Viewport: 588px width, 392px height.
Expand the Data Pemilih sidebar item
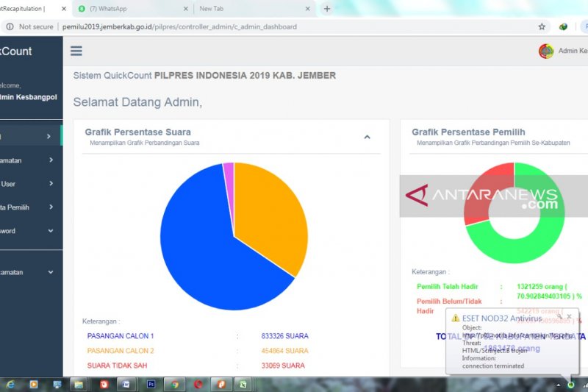tap(51, 207)
